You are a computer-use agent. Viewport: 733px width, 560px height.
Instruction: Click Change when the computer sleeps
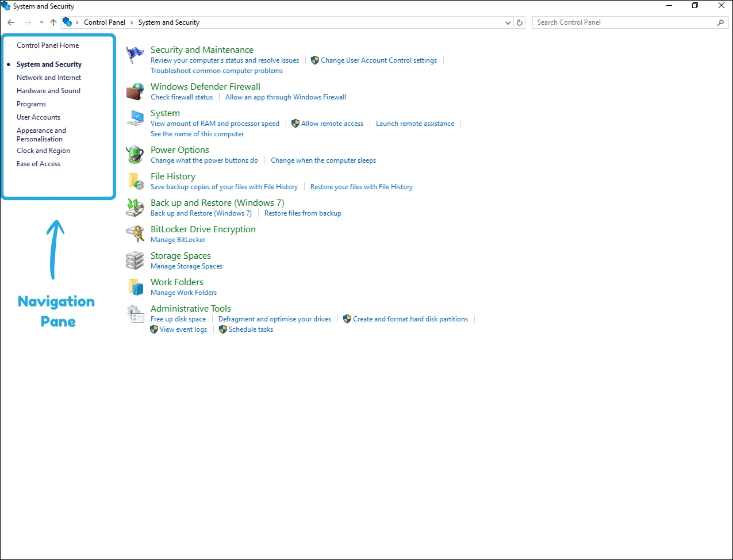pyautogui.click(x=323, y=160)
